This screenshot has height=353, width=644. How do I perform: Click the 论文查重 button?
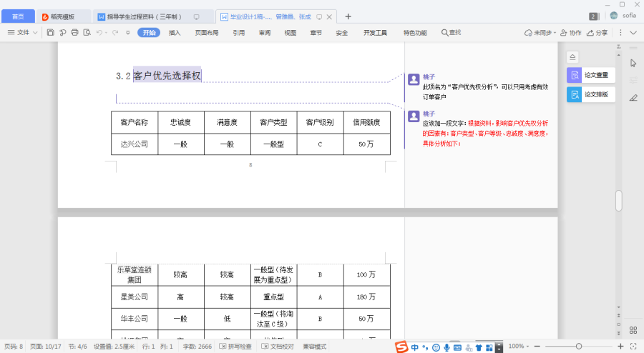(x=591, y=75)
